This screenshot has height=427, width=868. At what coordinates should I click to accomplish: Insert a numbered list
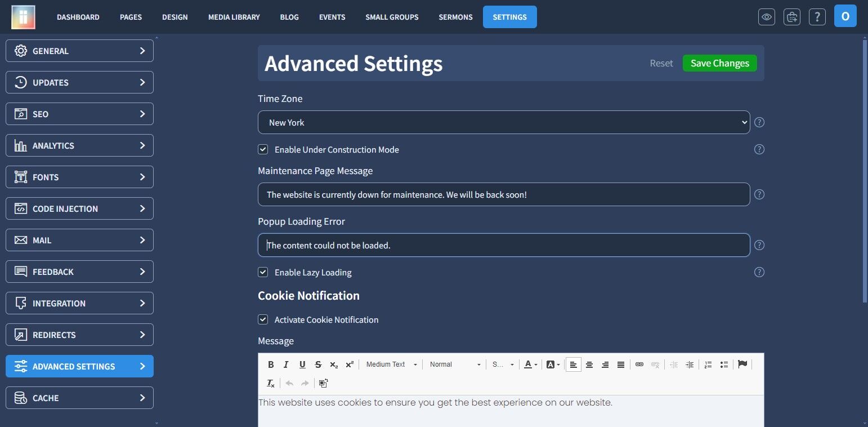(708, 364)
